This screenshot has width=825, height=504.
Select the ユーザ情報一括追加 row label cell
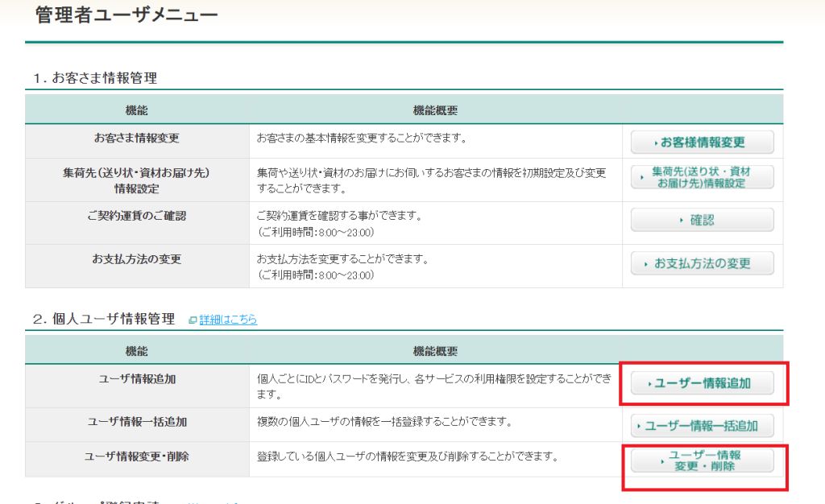click(137, 421)
